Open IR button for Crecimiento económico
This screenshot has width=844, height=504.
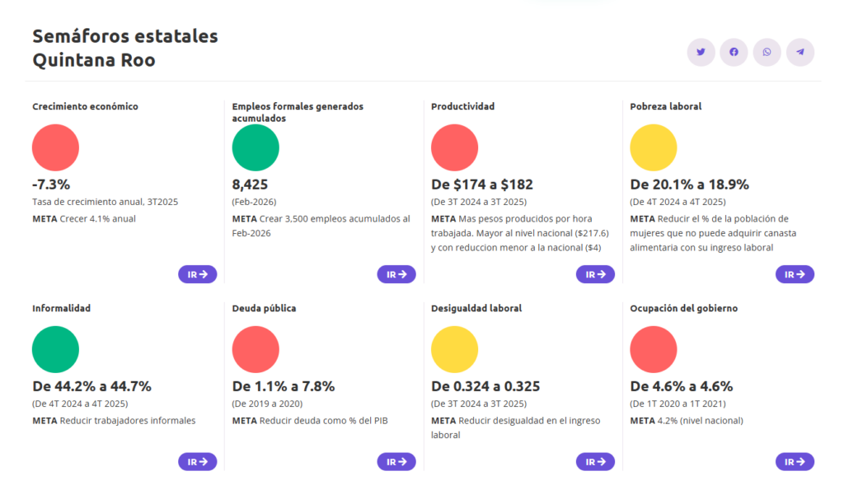click(x=197, y=274)
